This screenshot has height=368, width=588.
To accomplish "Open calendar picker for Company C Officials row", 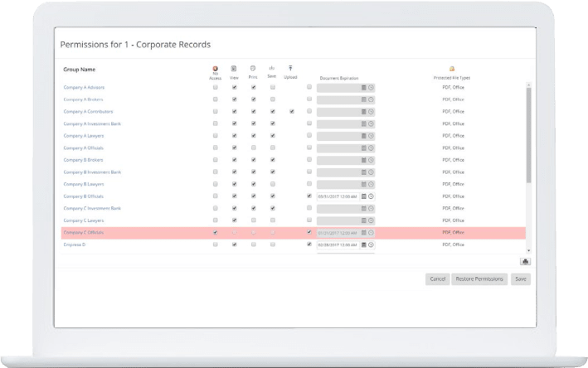I will [x=363, y=233].
